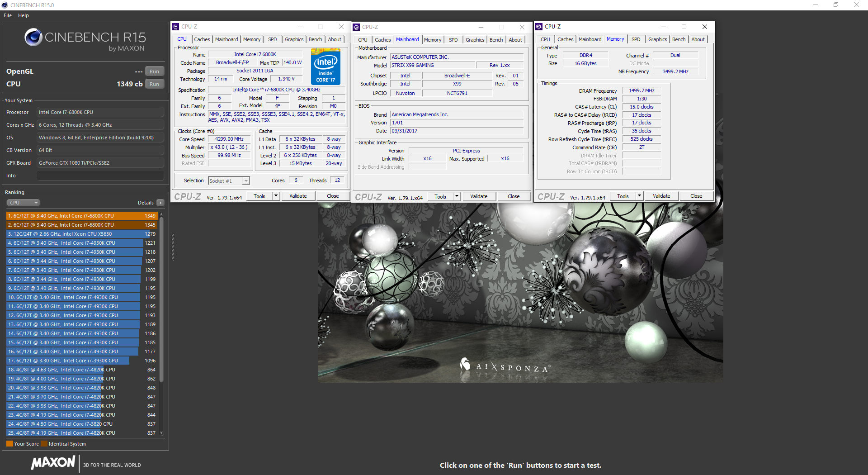
Task: Click the Cinebench R15 logo icon
Action: 33,37
